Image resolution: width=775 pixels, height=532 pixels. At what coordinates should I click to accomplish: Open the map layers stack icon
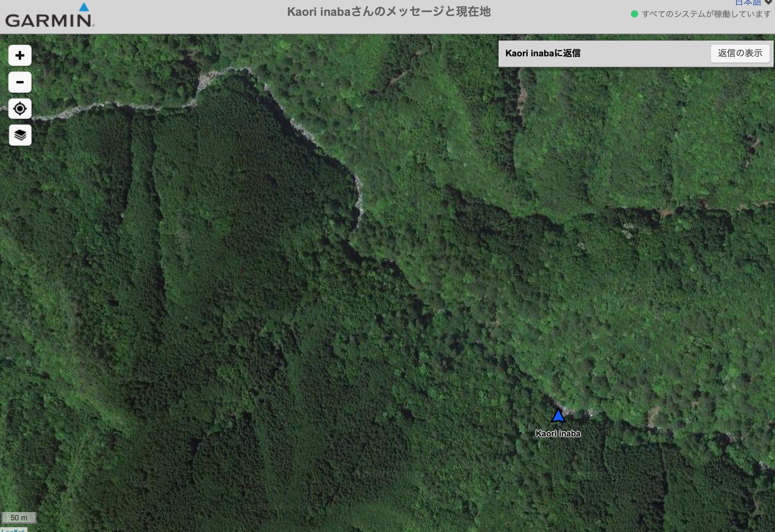pos(20,135)
